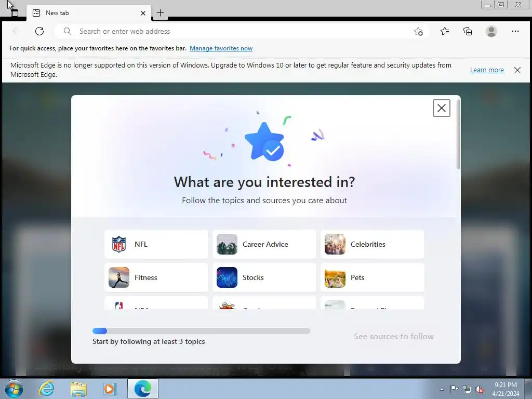Add this page to favorites star icon

[x=418, y=32]
